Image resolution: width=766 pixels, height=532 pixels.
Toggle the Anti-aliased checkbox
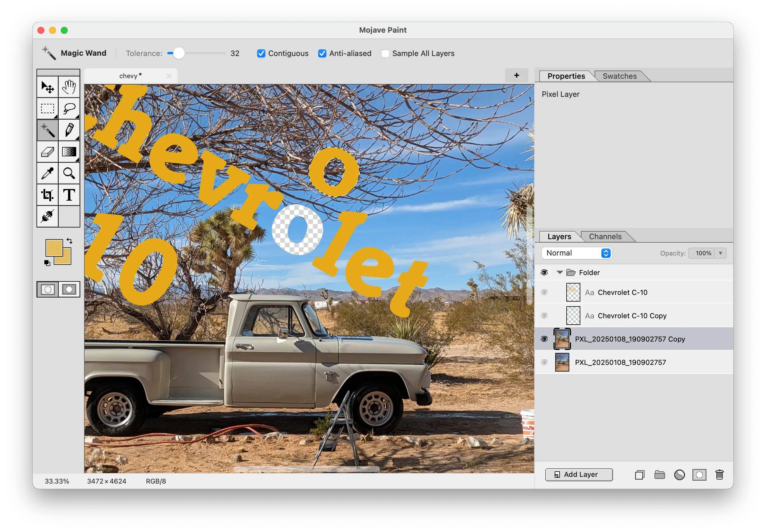(322, 53)
